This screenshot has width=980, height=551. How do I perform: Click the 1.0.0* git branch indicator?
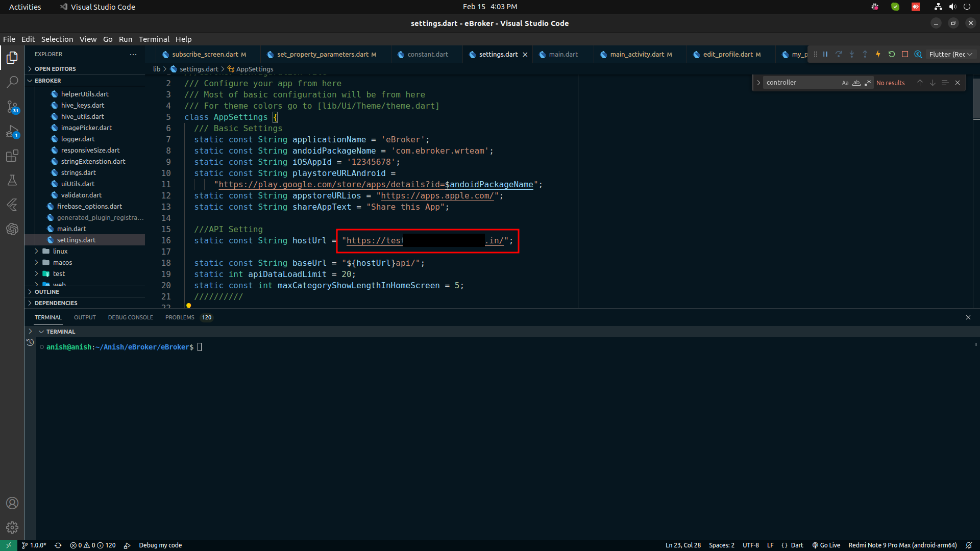coord(34,545)
